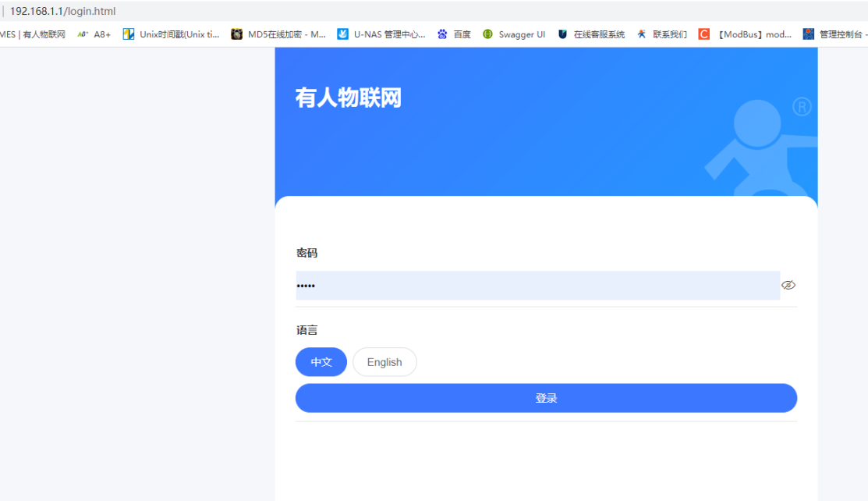
Task: Open the Unix时间戳 bookmark
Action: [x=172, y=34]
